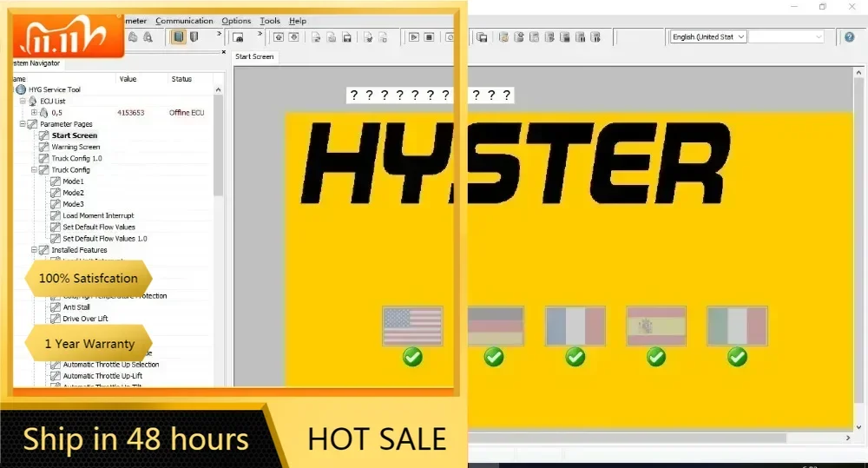The image size is (868, 468).
Task: Click the stacked windows save icon
Action: [482, 37]
